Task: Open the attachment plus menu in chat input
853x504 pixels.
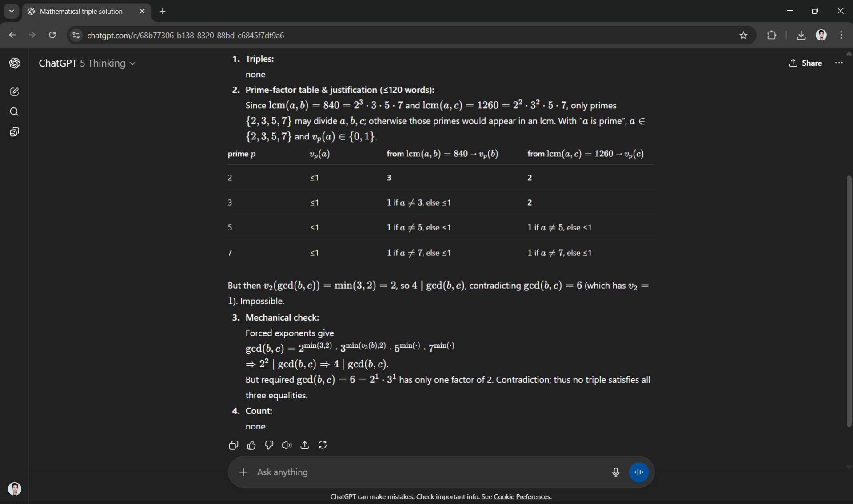Action: 243,472
